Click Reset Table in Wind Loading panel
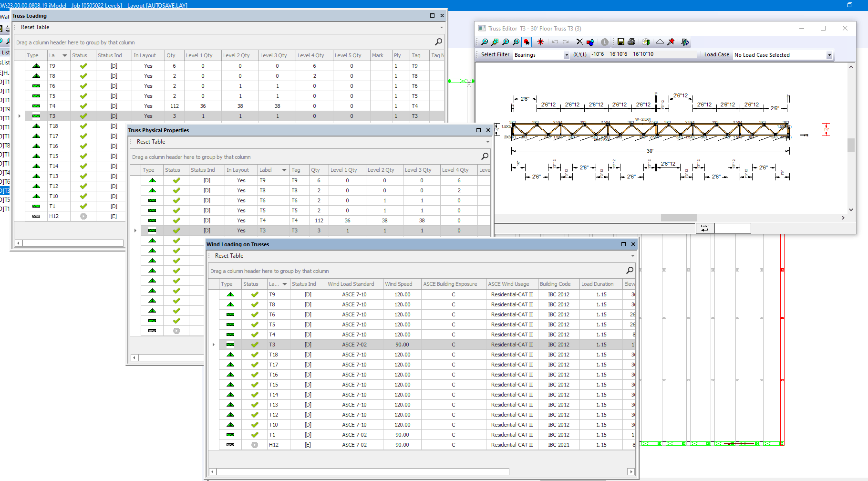This screenshot has width=868, height=481. (229, 255)
